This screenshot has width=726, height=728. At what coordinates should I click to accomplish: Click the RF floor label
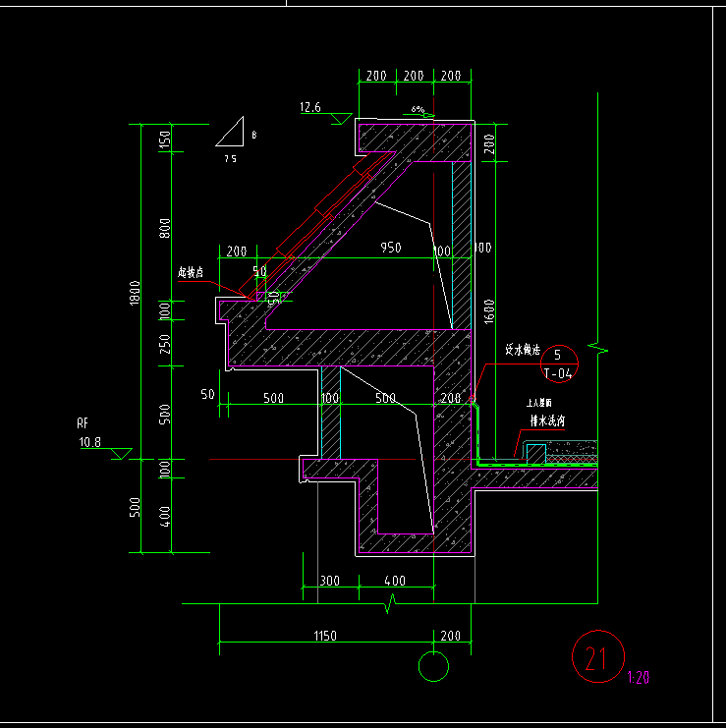(x=83, y=423)
